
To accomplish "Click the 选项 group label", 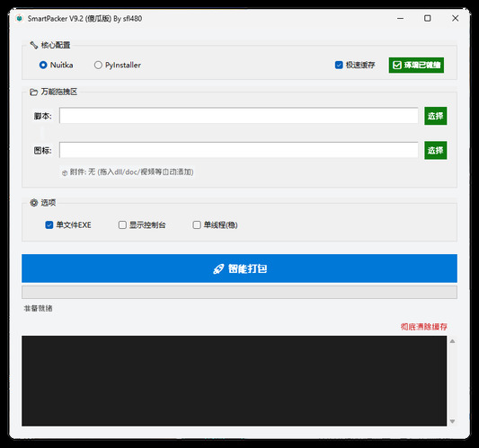I will pyautogui.click(x=49, y=203).
